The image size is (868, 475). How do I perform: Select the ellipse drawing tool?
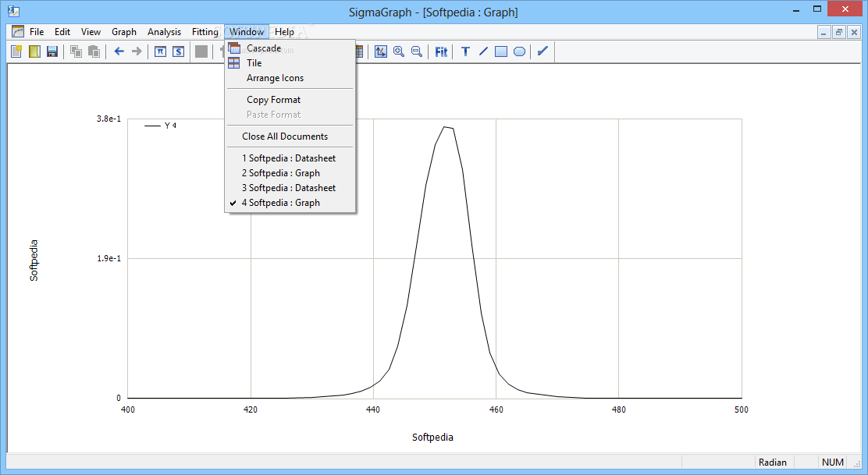[x=519, y=51]
